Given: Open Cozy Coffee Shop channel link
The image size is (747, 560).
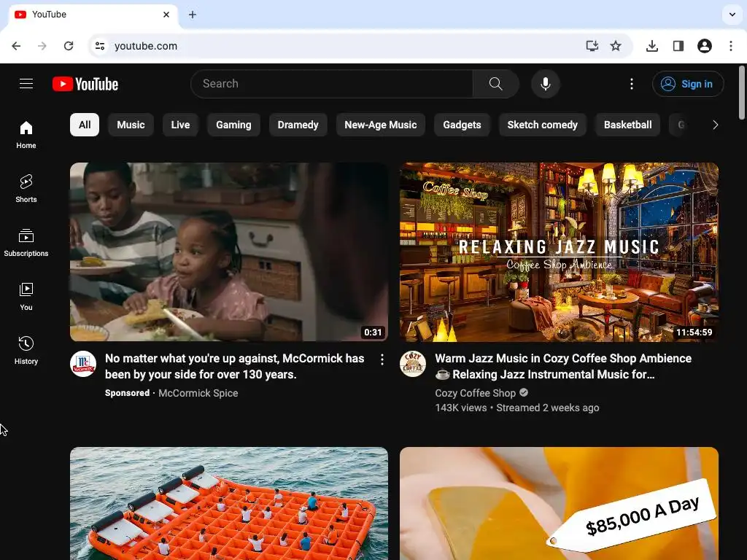Looking at the screenshot, I should click(476, 393).
